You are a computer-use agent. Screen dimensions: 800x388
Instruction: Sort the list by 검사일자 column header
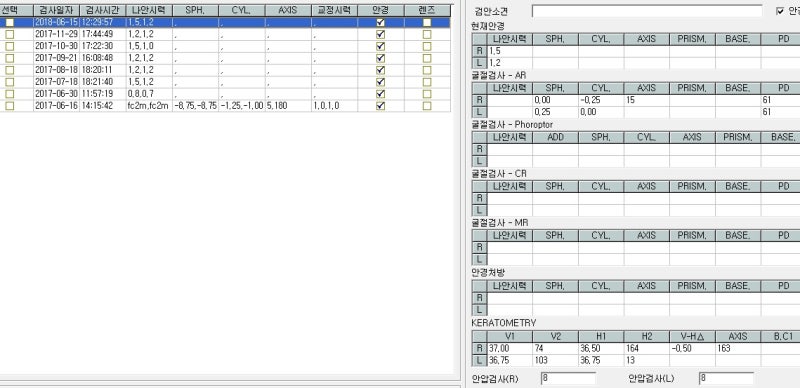pos(56,10)
